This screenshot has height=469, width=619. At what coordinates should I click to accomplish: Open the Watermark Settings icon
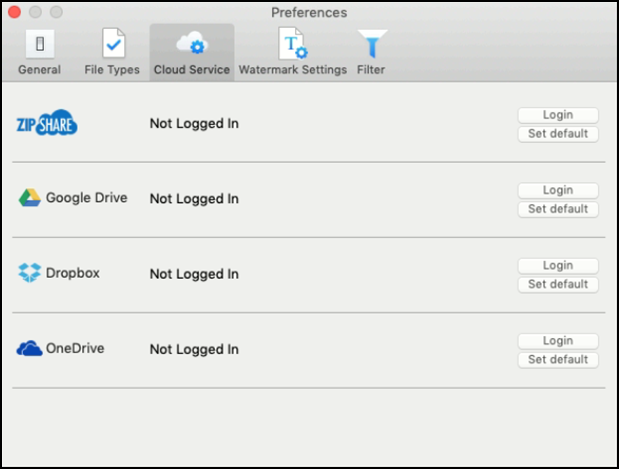coord(293,43)
